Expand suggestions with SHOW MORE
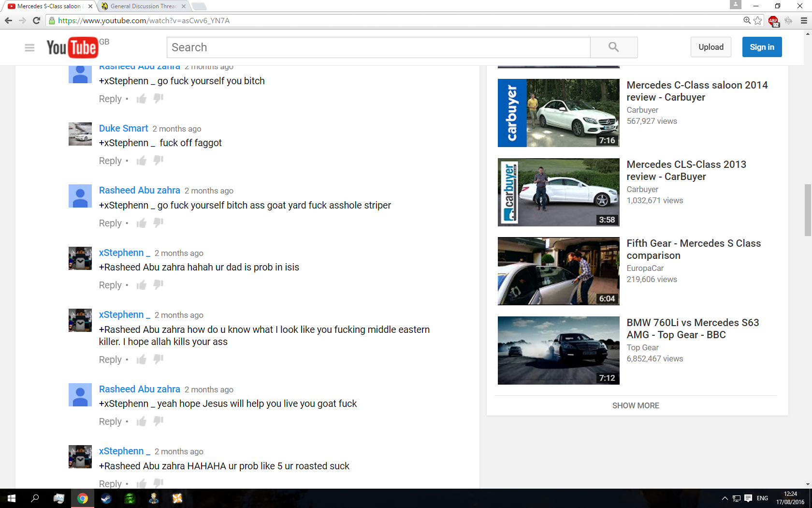Viewport: 812px width, 508px height. 636,405
